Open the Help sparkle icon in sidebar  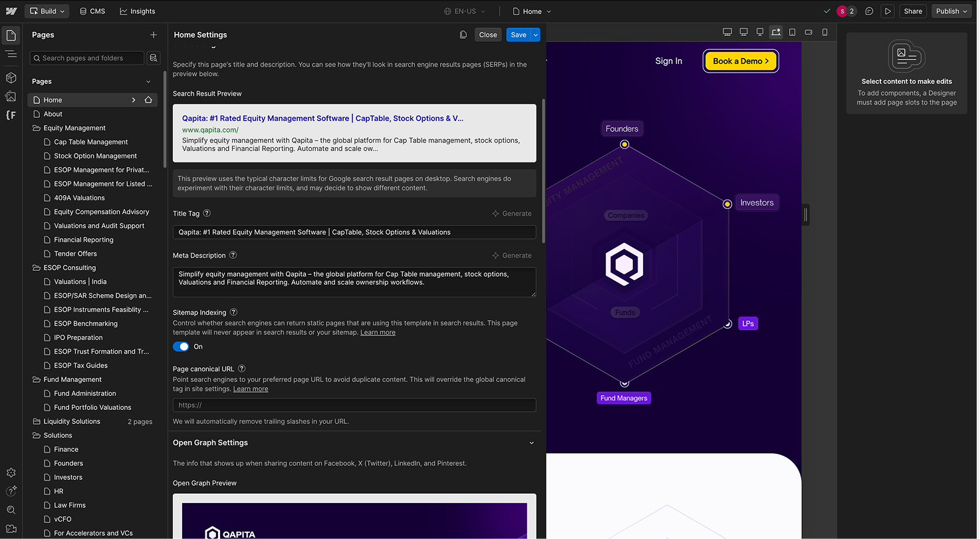[11, 491]
